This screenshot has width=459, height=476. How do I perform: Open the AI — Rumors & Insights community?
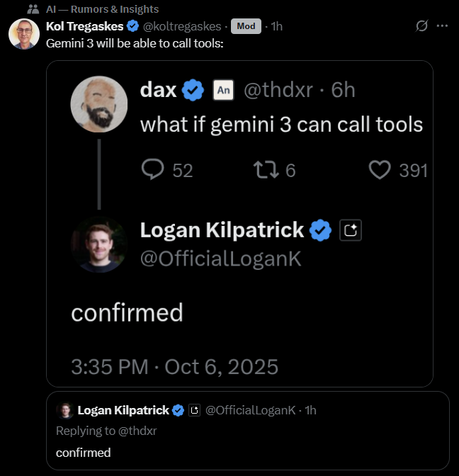tap(102, 9)
